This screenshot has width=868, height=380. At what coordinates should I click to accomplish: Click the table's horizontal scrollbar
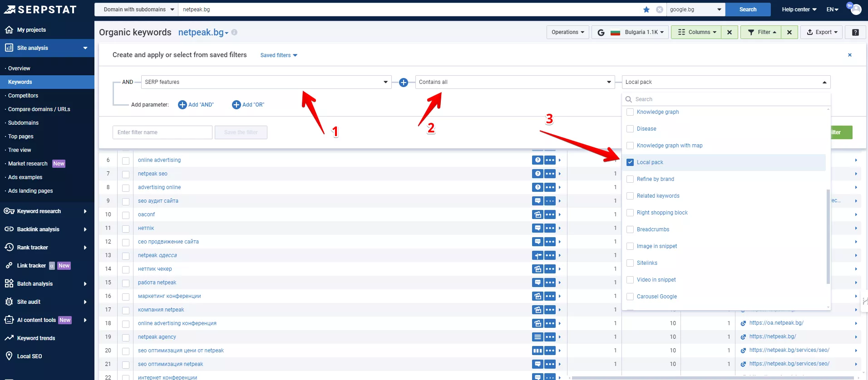[714, 378]
